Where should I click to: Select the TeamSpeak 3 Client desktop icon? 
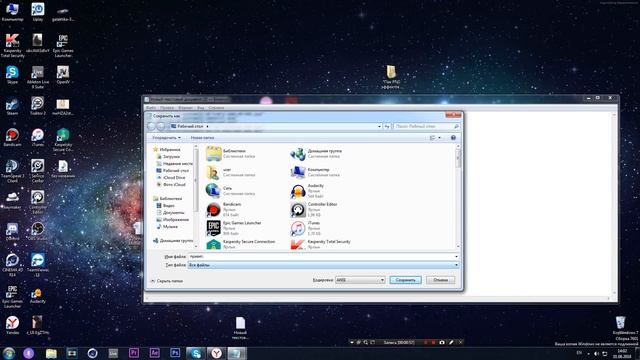coord(12,171)
